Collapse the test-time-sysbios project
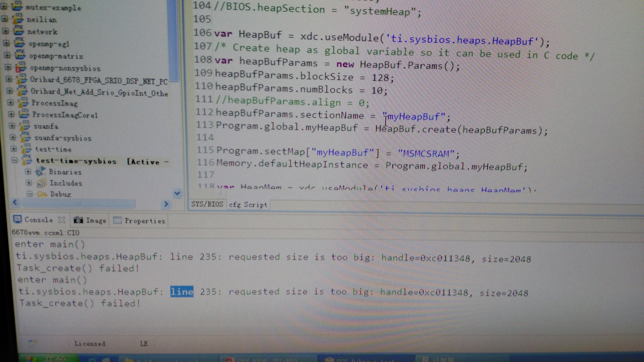The image size is (644, 362). tap(15, 160)
